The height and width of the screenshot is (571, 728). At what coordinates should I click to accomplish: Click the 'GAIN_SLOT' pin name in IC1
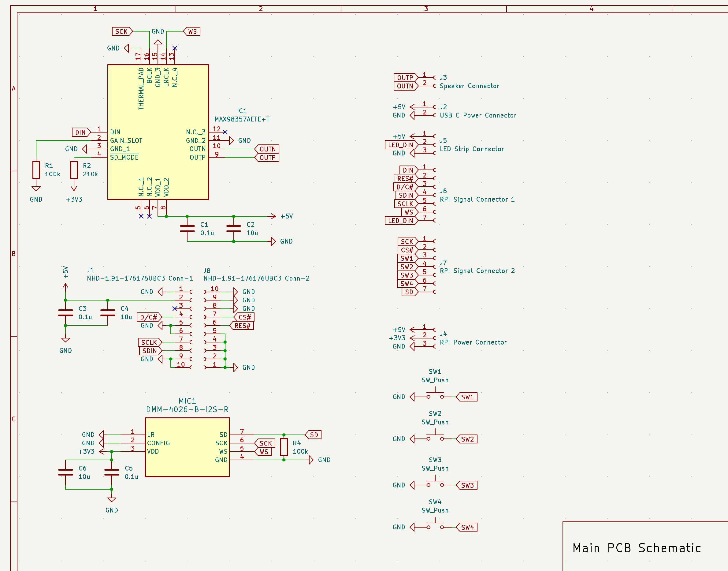[x=126, y=140]
